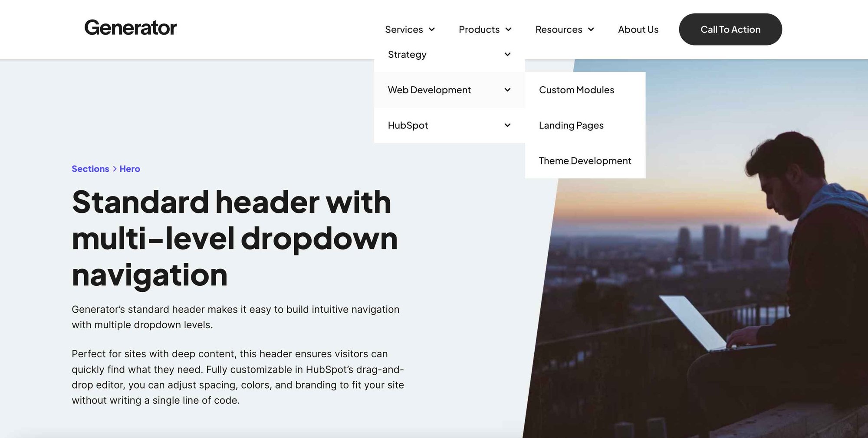Screen dimensions: 868x438
Task: Go to the About Us page
Action: (638, 29)
